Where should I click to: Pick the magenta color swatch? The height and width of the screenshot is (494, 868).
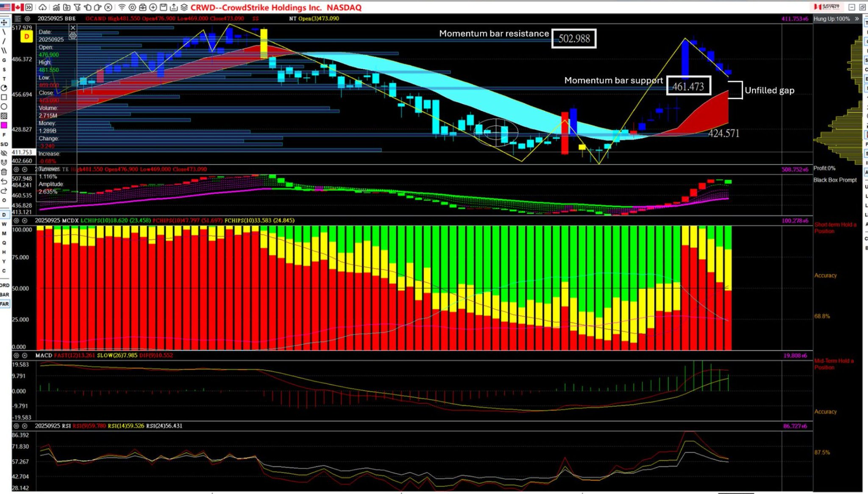pos(4,125)
